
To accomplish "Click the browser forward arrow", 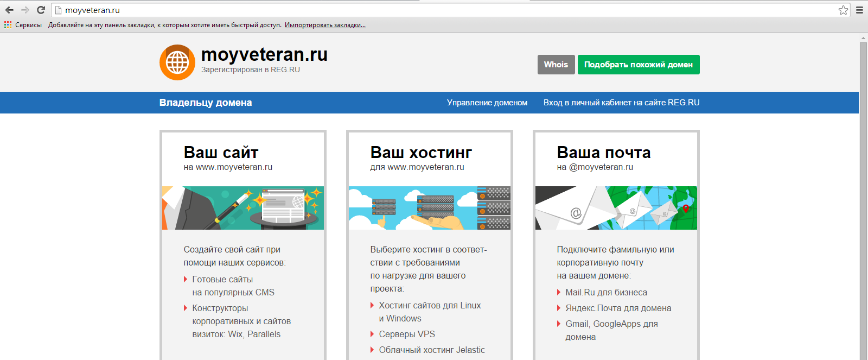I will click(x=25, y=10).
